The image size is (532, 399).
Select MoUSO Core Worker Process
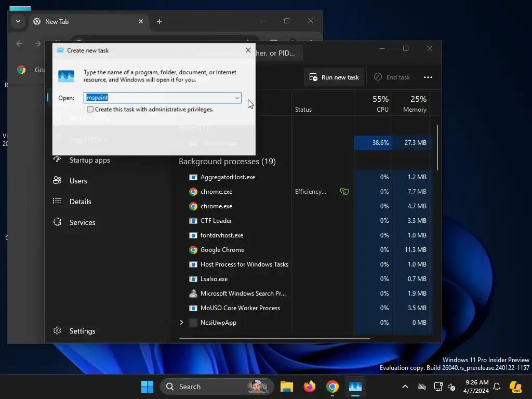click(x=240, y=308)
